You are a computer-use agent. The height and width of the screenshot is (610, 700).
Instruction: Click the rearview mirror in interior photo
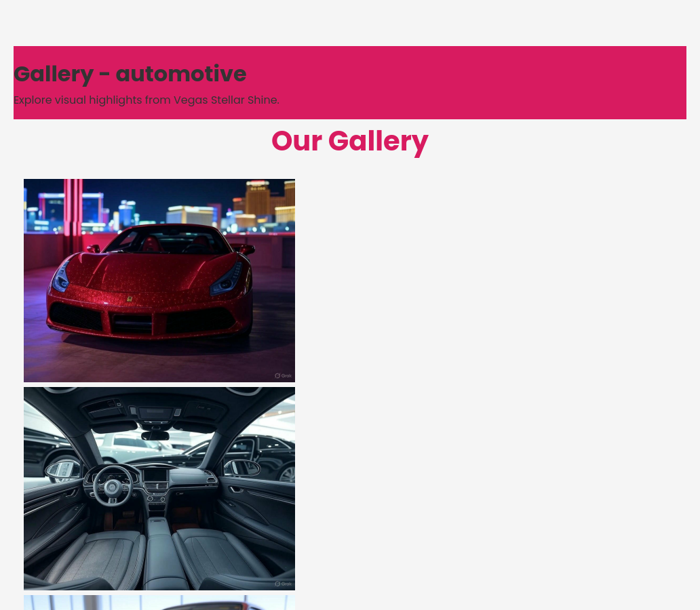tap(155, 435)
